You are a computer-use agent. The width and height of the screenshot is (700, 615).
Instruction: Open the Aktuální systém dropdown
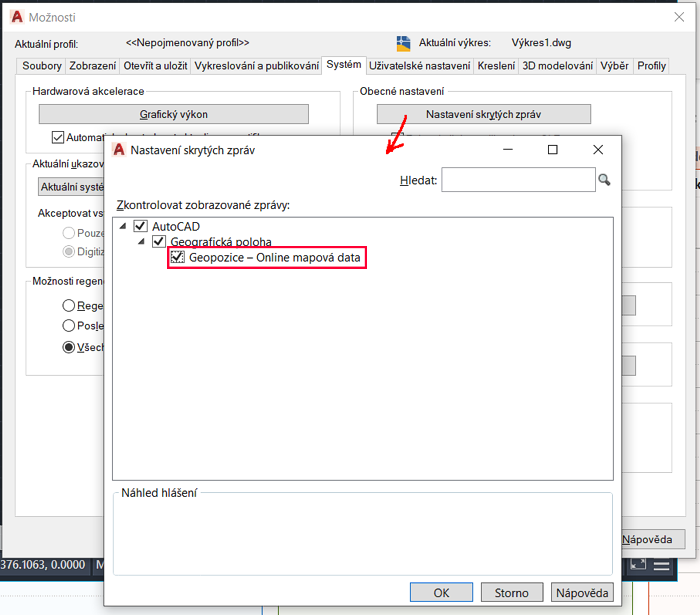(x=70, y=186)
